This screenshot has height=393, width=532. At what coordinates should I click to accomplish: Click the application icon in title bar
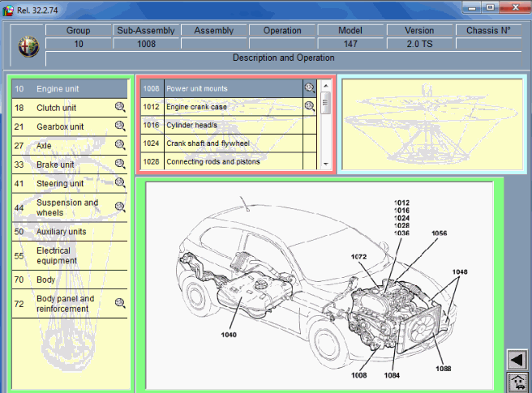click(x=8, y=11)
